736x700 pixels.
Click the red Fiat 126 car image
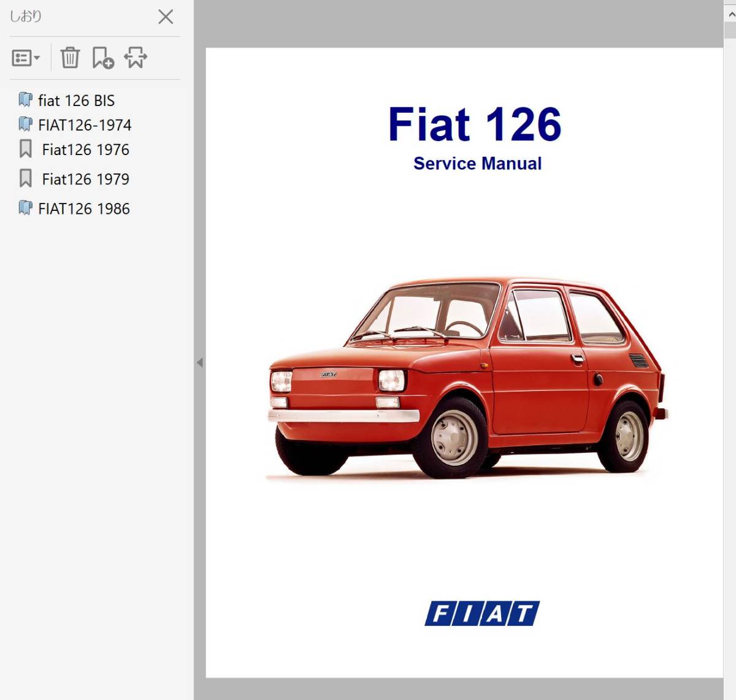coord(467,377)
